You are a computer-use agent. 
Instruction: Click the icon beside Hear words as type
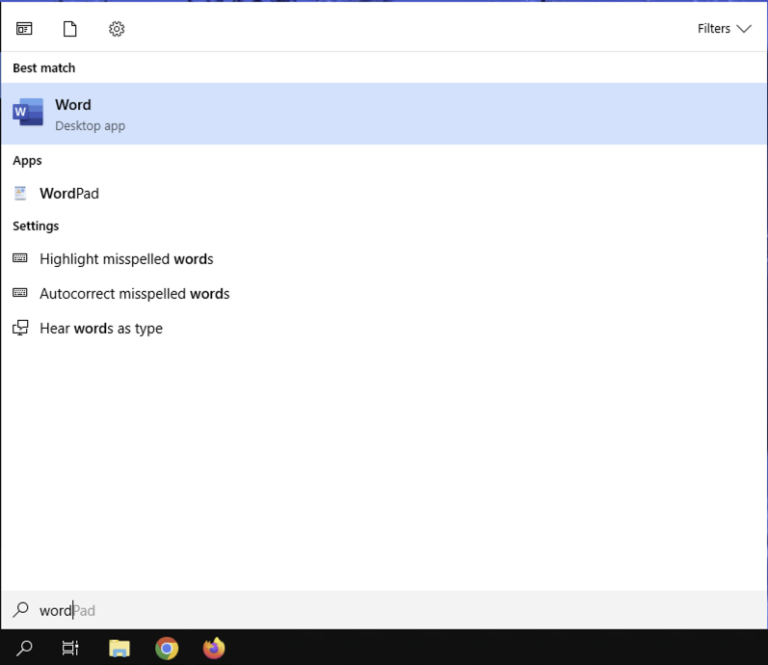pos(20,328)
